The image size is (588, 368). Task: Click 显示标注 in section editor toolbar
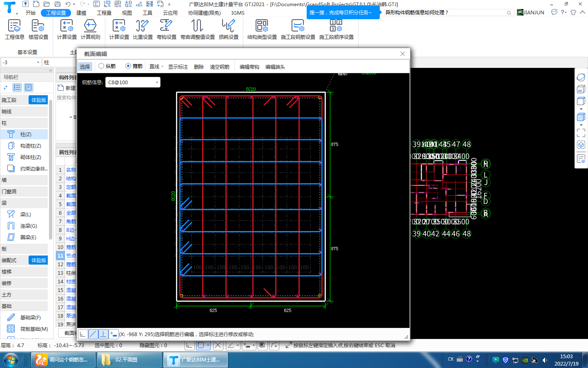point(178,67)
